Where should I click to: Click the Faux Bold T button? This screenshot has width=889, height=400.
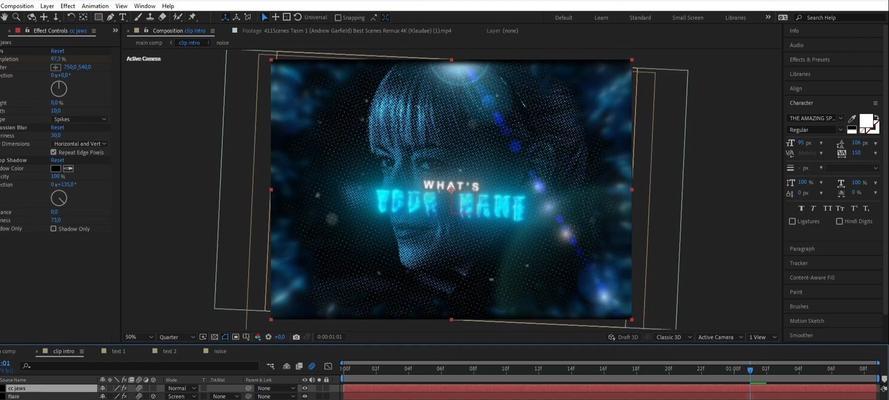pos(802,208)
